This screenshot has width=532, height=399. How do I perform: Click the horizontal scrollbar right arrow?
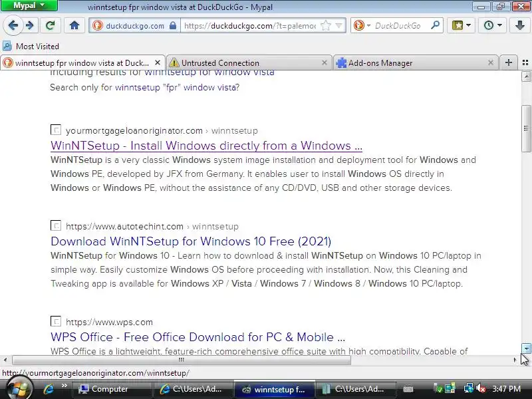click(x=515, y=360)
